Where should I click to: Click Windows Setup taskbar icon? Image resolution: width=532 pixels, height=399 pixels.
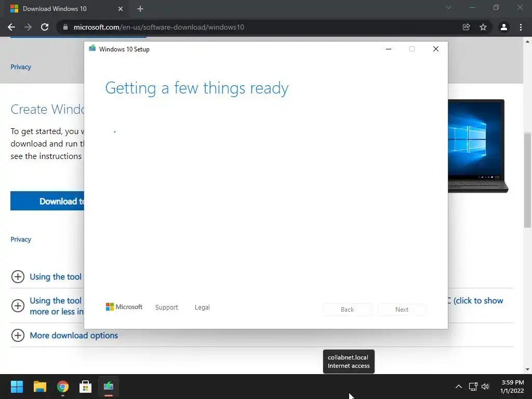[109, 387]
